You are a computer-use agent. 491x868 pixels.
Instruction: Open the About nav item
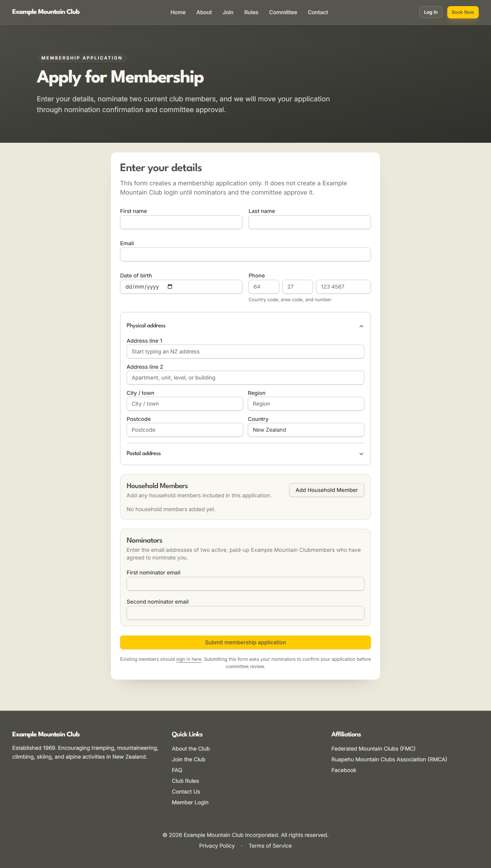[x=204, y=12]
